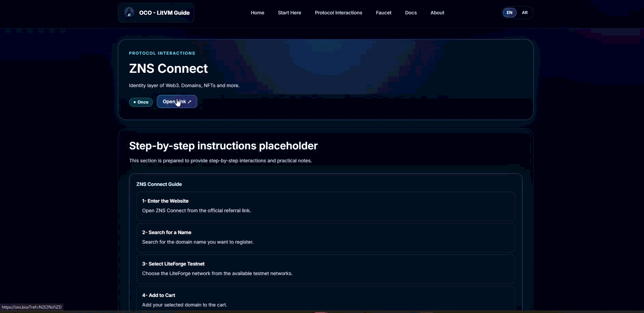
Task: Switch language to AR
Action: pyautogui.click(x=525, y=13)
